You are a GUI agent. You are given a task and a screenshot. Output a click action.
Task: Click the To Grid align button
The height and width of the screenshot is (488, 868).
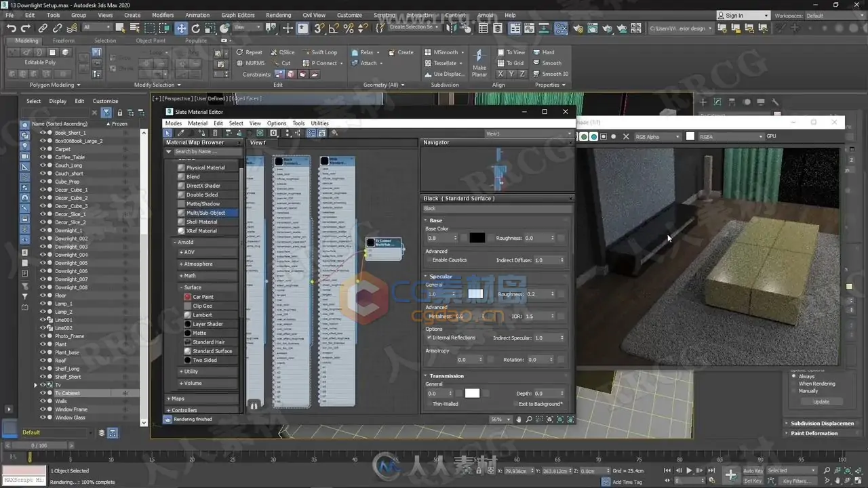511,63
